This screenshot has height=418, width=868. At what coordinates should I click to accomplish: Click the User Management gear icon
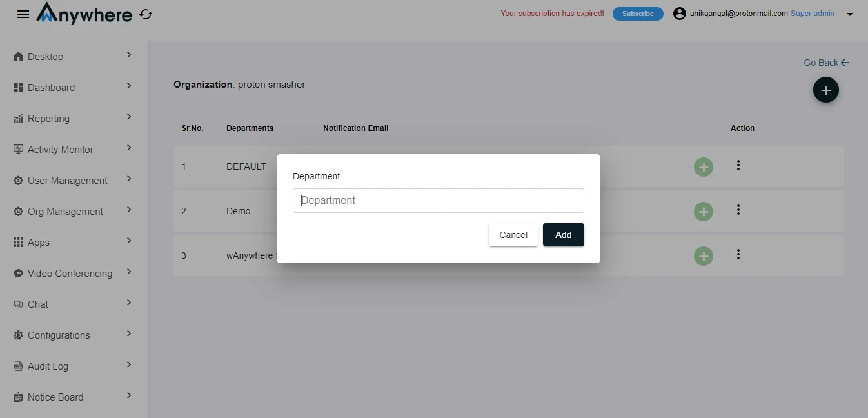coord(18,181)
